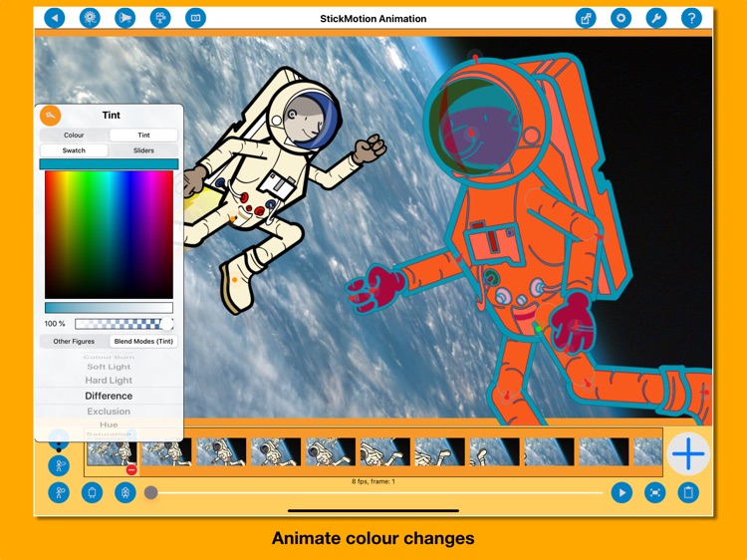Select the Swatch segment
Image resolution: width=747 pixels, height=560 pixels.
point(74,150)
